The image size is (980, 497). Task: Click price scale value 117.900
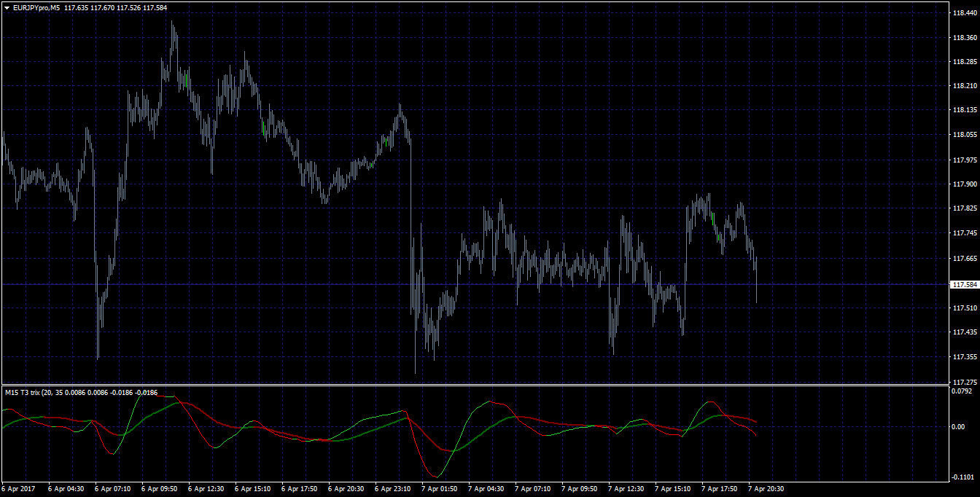[964, 184]
